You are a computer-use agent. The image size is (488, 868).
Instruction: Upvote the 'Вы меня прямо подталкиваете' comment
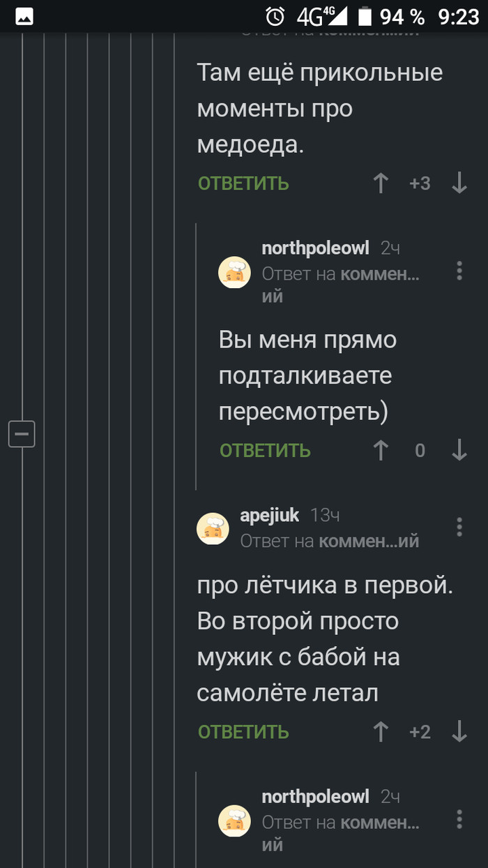click(x=381, y=451)
